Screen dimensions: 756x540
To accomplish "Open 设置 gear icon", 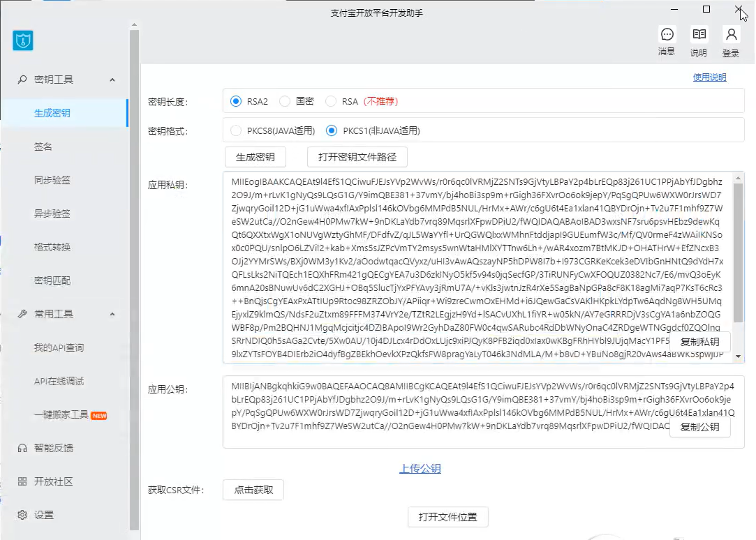I will coord(22,515).
